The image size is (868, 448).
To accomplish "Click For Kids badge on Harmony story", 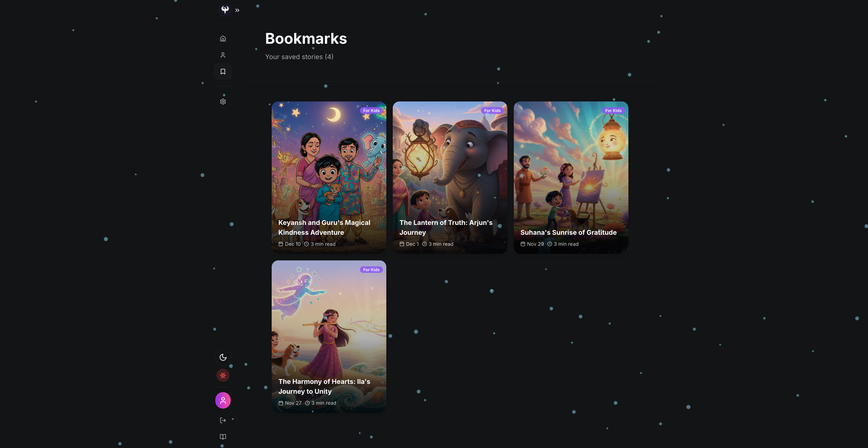I will [x=371, y=270].
